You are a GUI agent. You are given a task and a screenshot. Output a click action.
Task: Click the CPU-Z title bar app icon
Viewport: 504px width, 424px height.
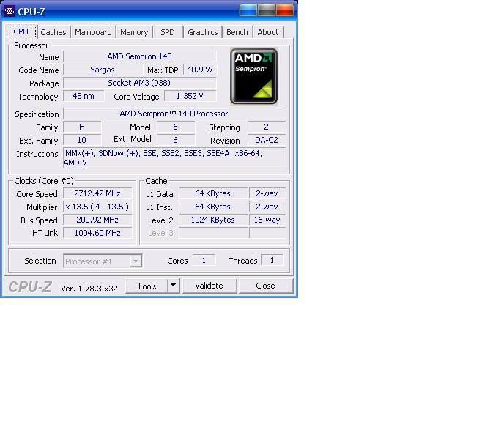pyautogui.click(x=10, y=10)
